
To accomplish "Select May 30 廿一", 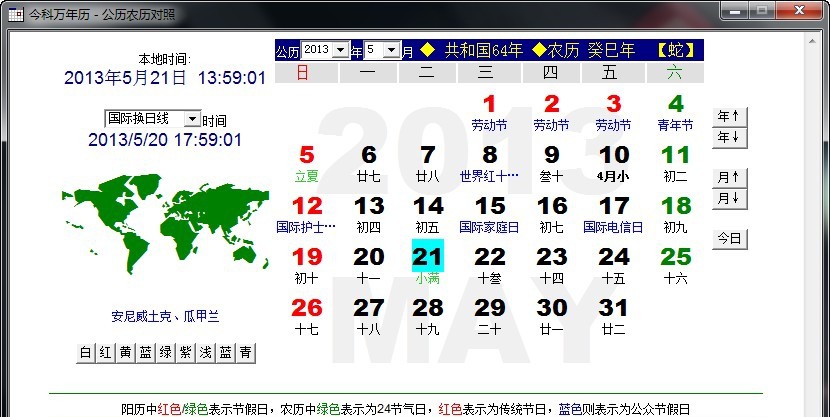I will 551,316.
